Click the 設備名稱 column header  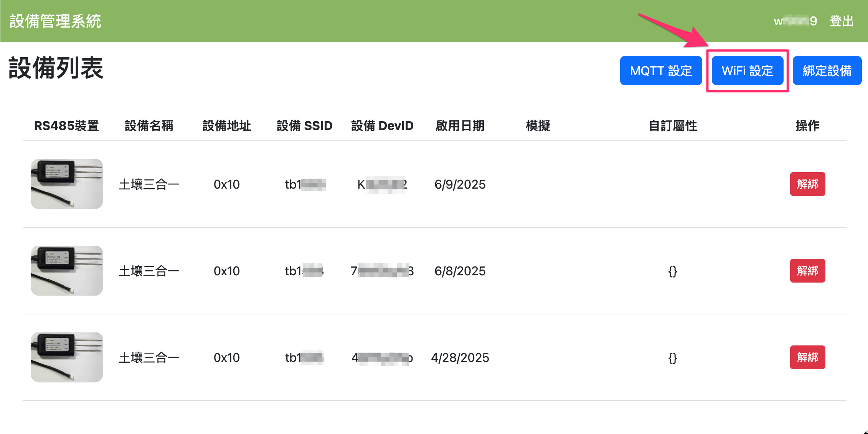[149, 126]
